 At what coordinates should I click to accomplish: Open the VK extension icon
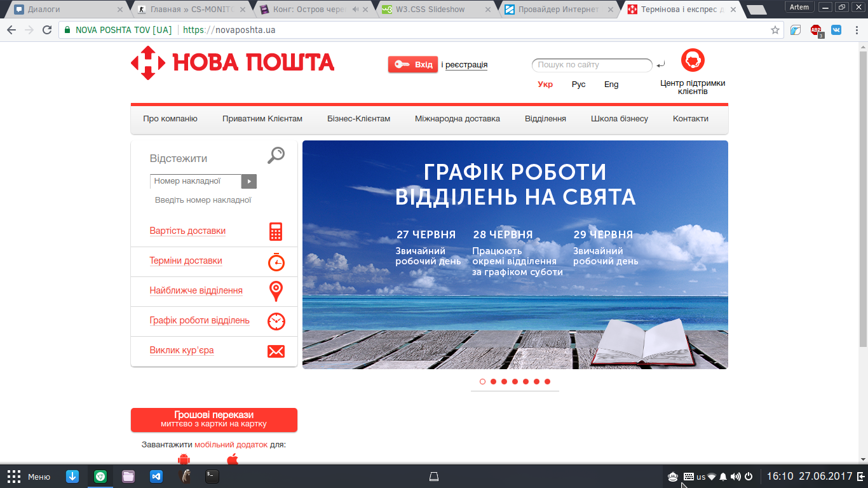tap(836, 30)
